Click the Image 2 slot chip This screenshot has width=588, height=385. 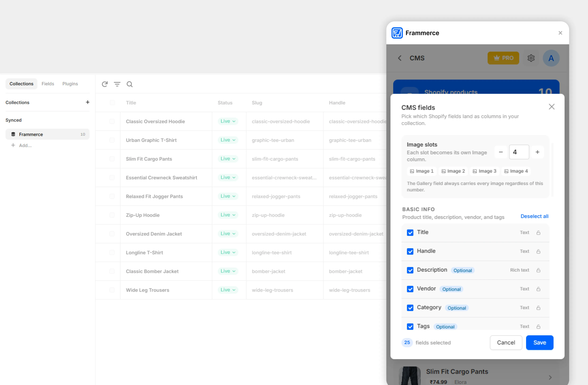453,171
